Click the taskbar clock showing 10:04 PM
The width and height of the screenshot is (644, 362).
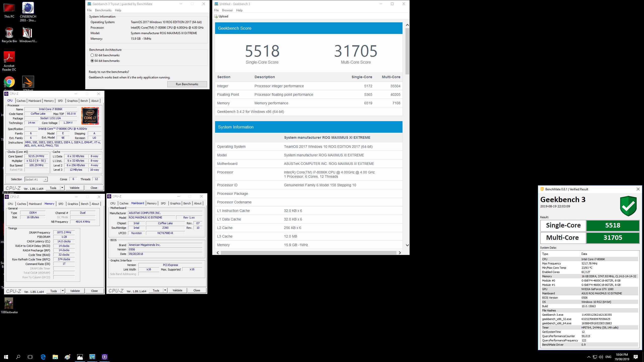[x=622, y=357]
